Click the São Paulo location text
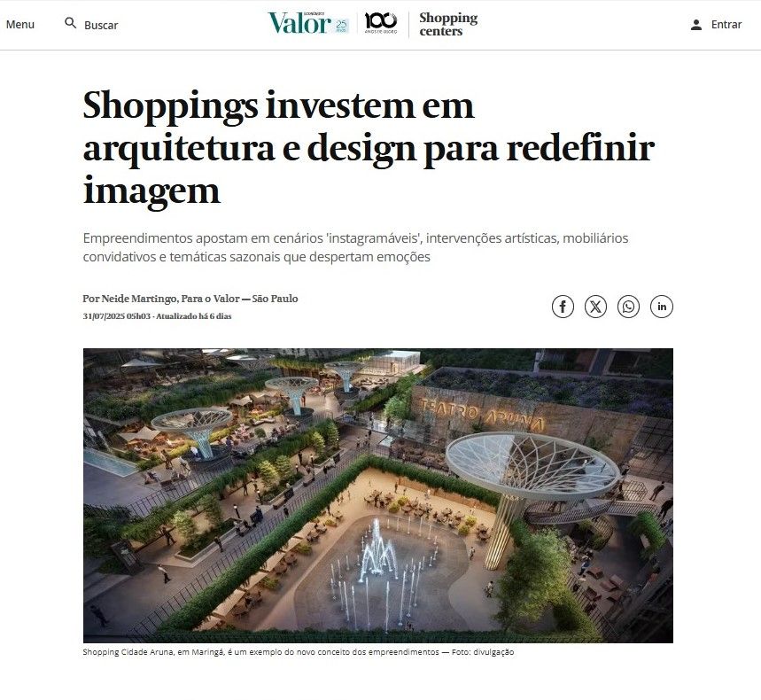Screen dimensions: 761x700 (x=276, y=299)
